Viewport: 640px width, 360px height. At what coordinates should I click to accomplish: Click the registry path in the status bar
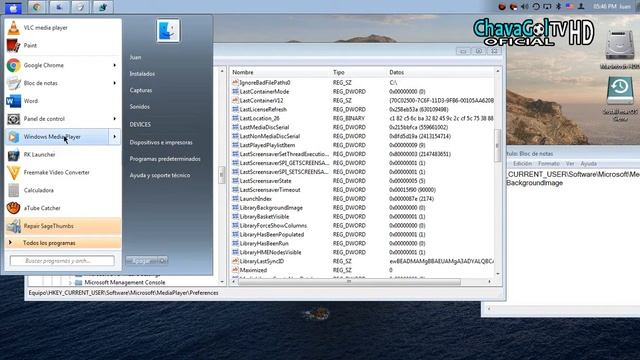(123, 293)
